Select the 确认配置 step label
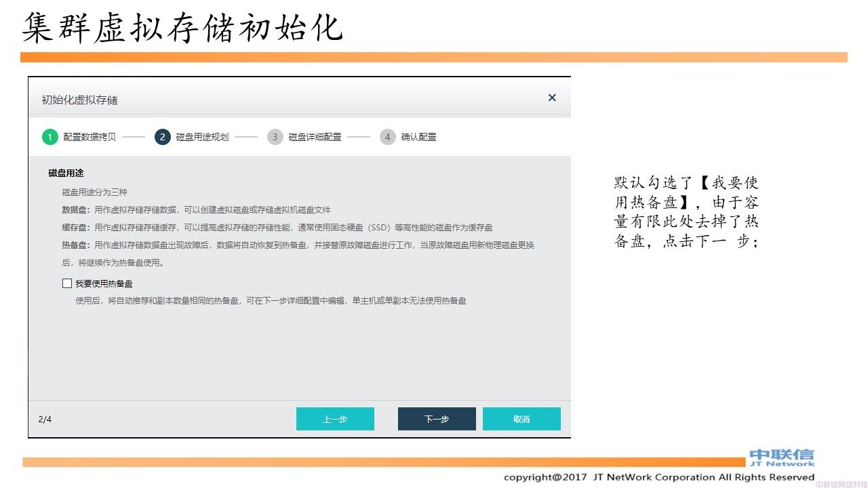The height and width of the screenshot is (488, 868). 418,137
